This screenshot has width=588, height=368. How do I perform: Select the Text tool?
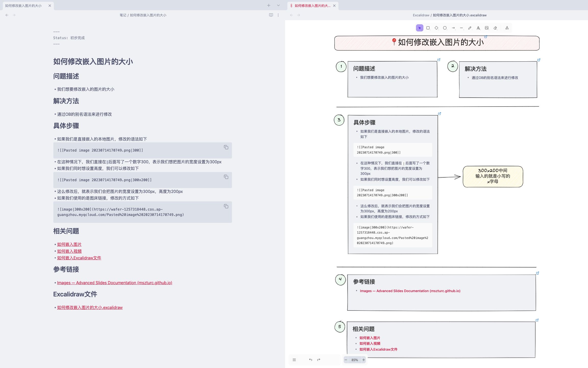pyautogui.click(x=478, y=28)
